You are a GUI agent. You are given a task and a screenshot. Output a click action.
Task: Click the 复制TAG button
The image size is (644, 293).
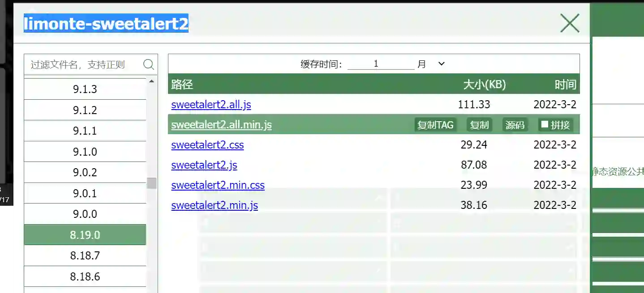(435, 125)
